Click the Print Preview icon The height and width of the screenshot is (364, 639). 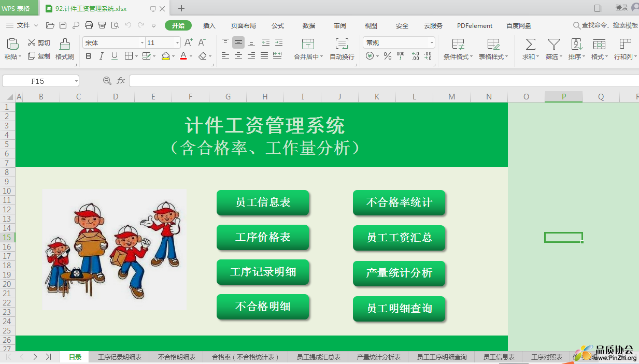(x=115, y=25)
